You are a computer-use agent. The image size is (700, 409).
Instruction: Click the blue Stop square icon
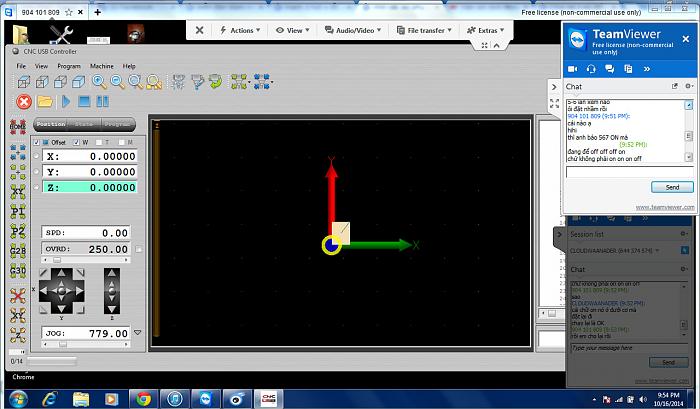tap(85, 101)
